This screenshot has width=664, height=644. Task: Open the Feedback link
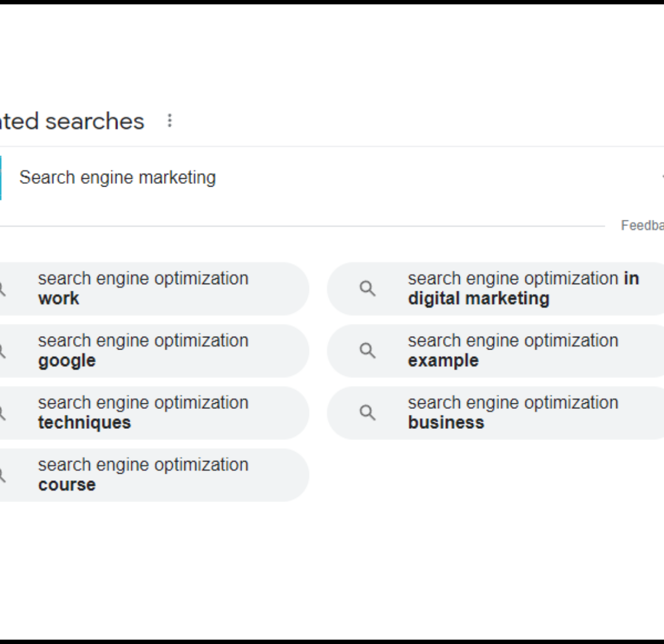(x=642, y=225)
